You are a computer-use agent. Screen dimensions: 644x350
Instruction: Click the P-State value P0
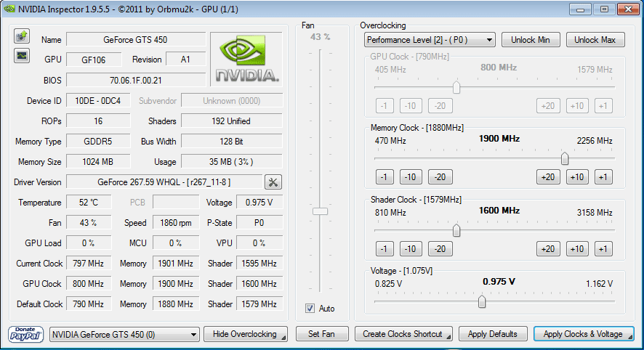tap(259, 223)
